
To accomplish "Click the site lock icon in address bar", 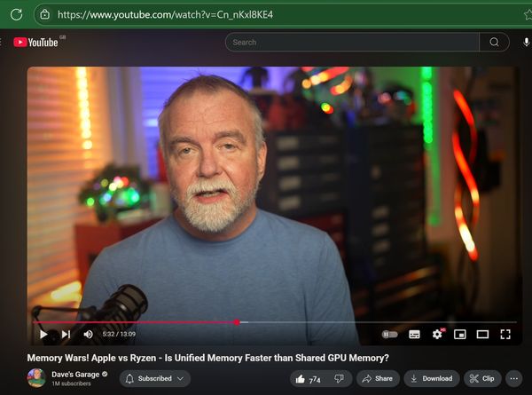I will click(45, 14).
